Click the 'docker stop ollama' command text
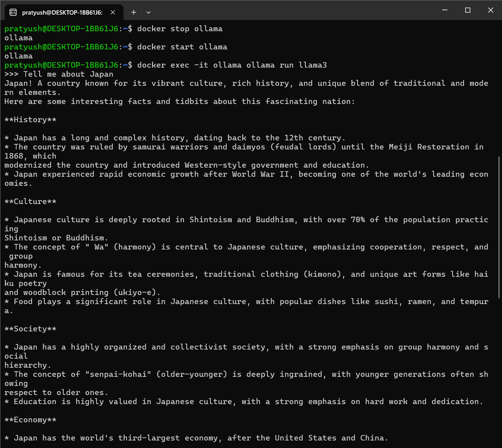This screenshot has height=448, width=502. 180,28
